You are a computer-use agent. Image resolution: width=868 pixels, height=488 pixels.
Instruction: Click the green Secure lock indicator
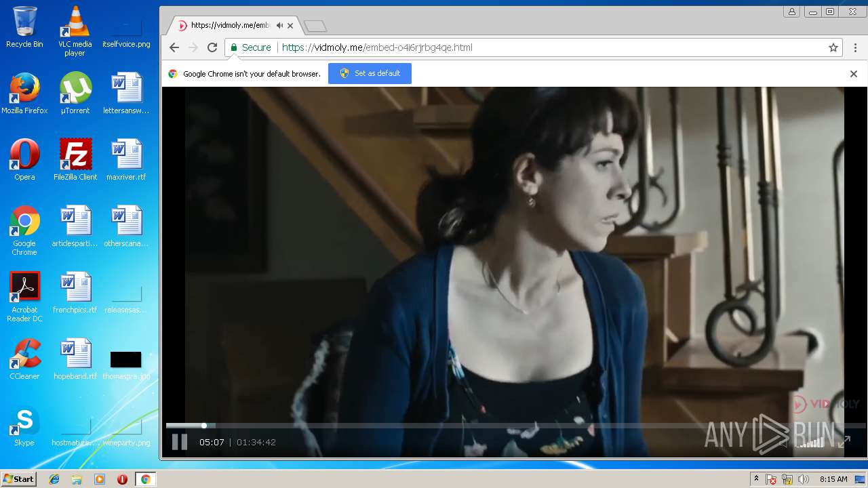250,47
